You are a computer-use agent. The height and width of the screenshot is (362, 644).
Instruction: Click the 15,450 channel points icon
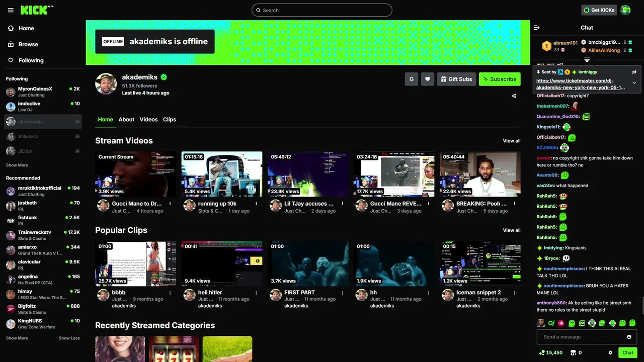(x=541, y=352)
